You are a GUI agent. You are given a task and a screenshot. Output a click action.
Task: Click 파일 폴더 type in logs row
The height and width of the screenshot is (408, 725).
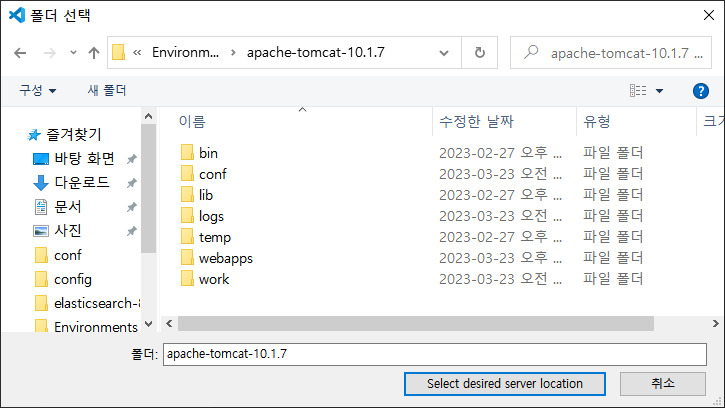click(613, 216)
